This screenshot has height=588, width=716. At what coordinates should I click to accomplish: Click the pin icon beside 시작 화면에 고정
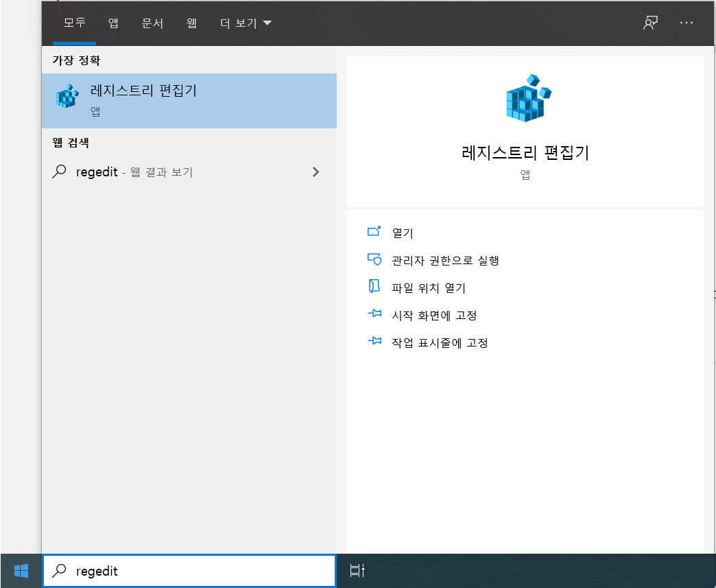[x=374, y=314]
